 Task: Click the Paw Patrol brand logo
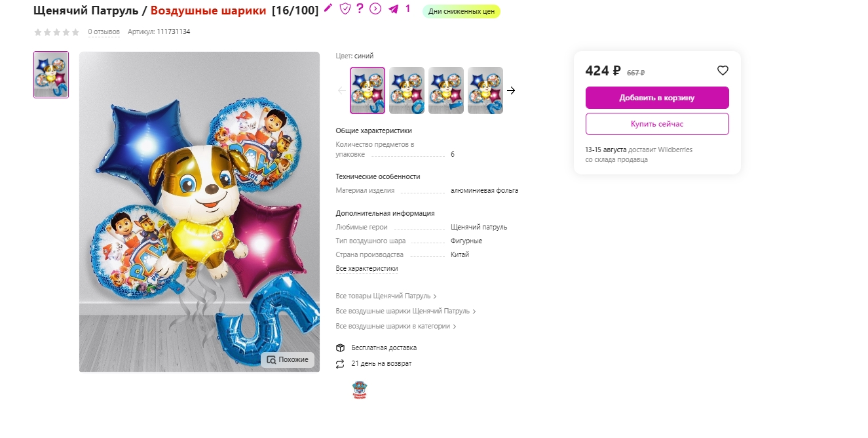click(360, 389)
